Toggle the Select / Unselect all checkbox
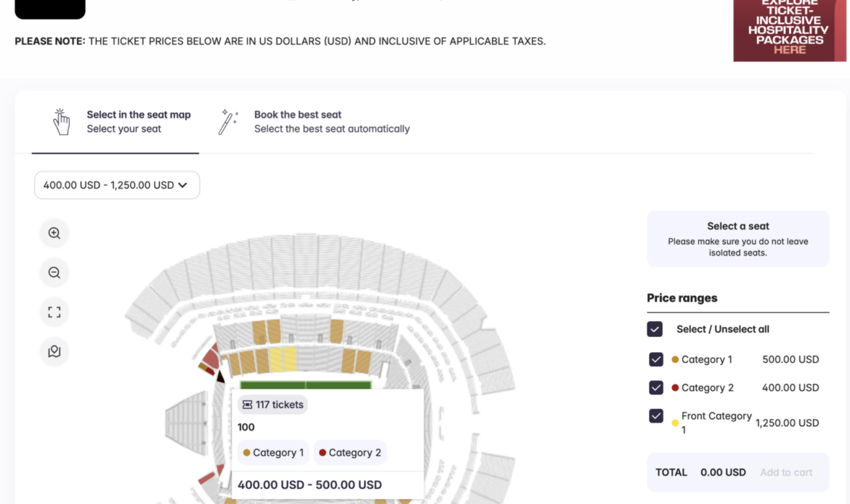Image resolution: width=850 pixels, height=504 pixels. pos(655,329)
